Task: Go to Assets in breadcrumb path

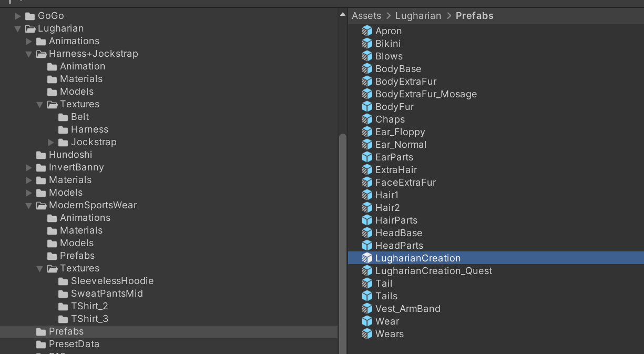Action: pyautogui.click(x=366, y=16)
